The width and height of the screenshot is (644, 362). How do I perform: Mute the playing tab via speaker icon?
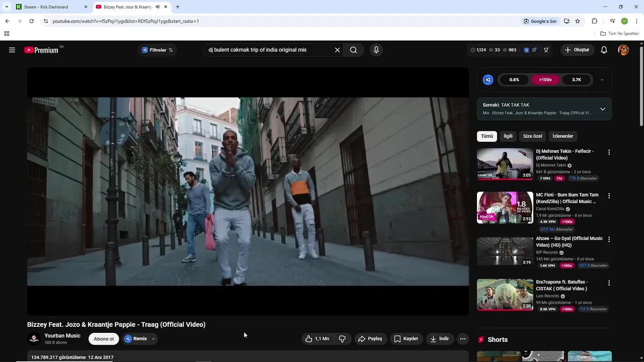[x=158, y=7]
